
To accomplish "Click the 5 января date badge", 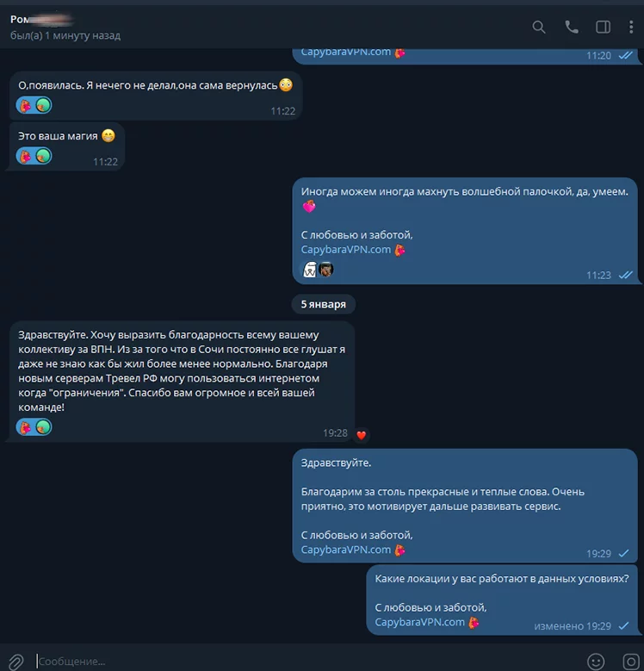I will point(323,304).
